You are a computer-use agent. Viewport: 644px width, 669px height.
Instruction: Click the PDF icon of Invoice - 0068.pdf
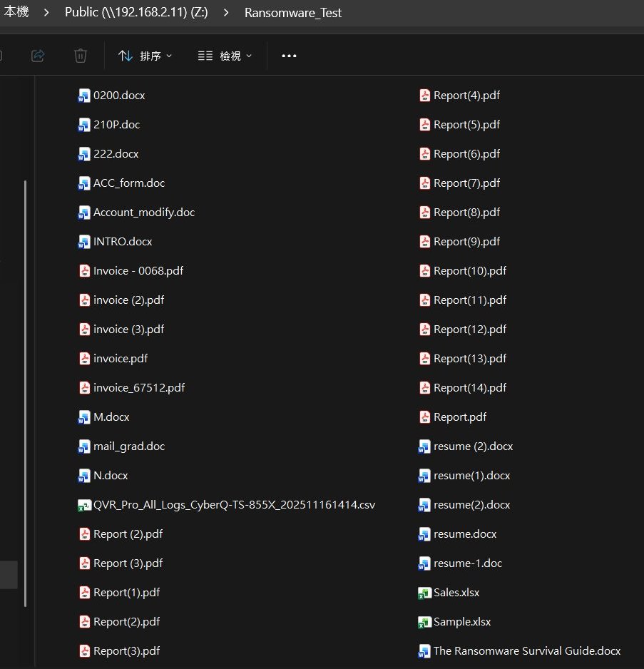click(84, 271)
